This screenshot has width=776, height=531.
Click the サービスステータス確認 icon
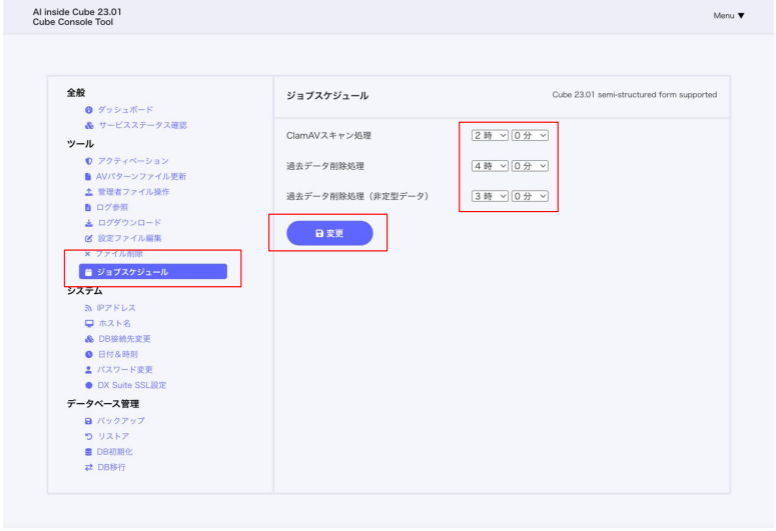click(89, 125)
